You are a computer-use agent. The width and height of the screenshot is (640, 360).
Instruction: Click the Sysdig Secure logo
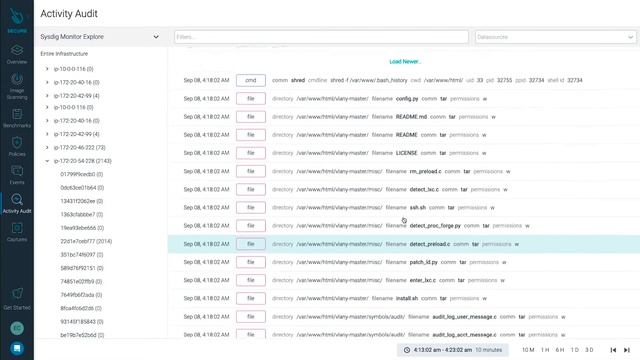point(17,20)
